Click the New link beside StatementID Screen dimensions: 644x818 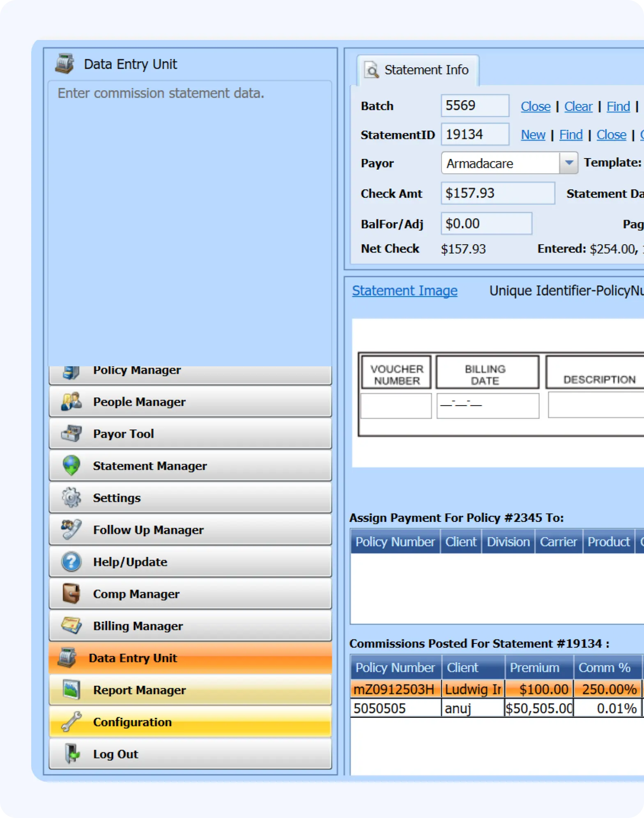point(533,135)
